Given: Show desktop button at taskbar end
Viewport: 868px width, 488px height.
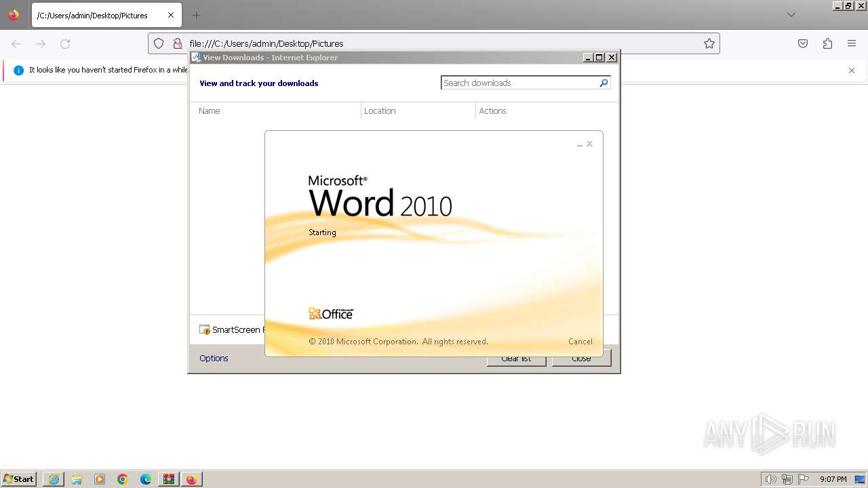Looking at the screenshot, I should (861, 479).
